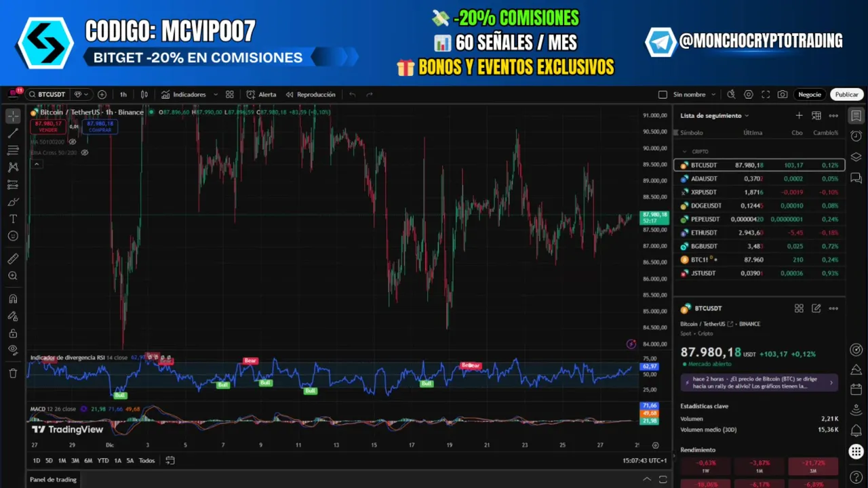The height and width of the screenshot is (488, 868).
Task: Click the BTCUSDT symbol search field
Action: pos(47,94)
